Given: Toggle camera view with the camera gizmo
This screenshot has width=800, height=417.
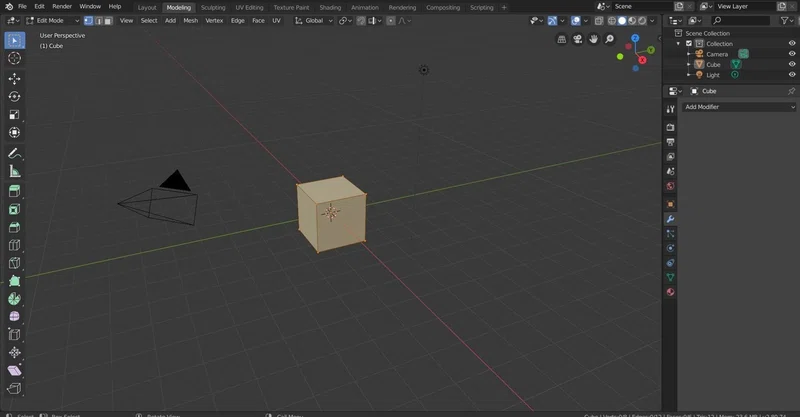Looking at the screenshot, I should click(x=578, y=39).
